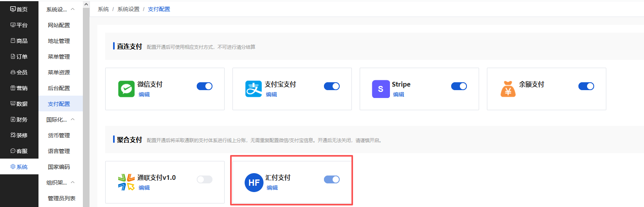Screen dimensions: 644x207
Task: Click 编辑 under 汇付支付
Action: pos(272,188)
